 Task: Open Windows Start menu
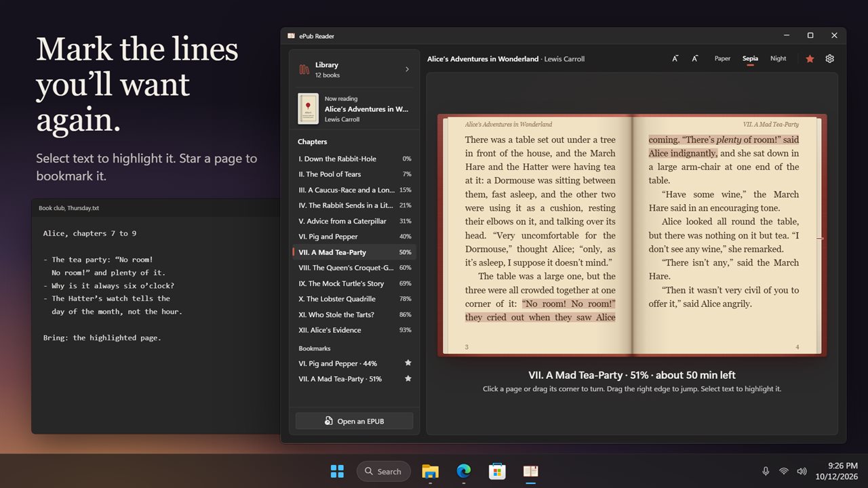click(x=337, y=471)
